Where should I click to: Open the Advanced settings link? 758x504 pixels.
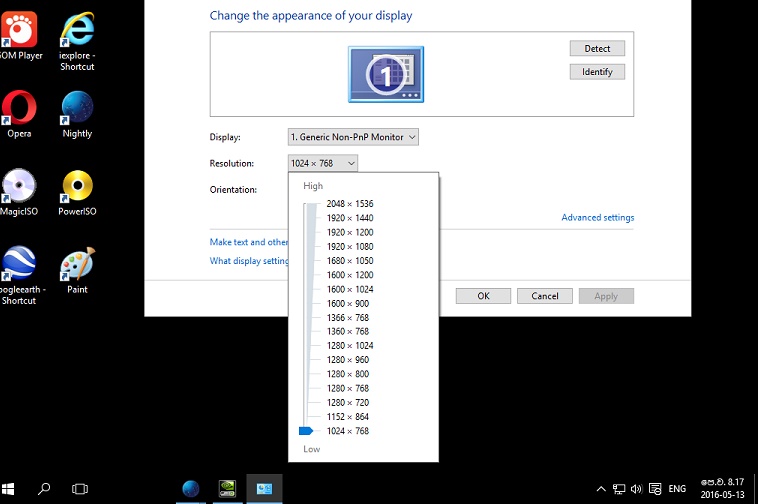tap(598, 217)
